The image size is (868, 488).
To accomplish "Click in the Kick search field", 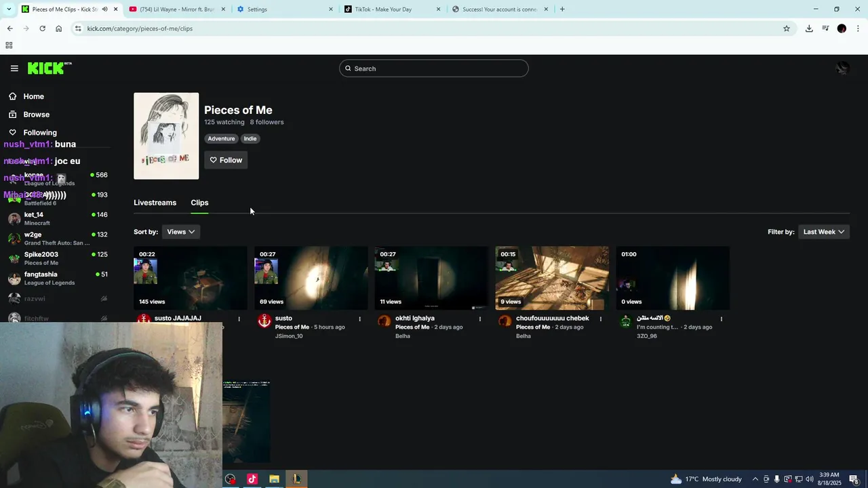I will click(434, 68).
